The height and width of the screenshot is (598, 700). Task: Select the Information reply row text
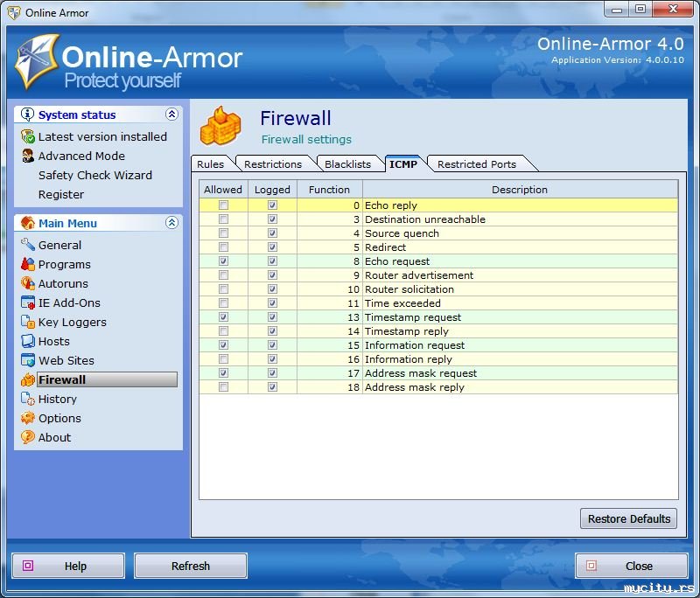point(409,359)
